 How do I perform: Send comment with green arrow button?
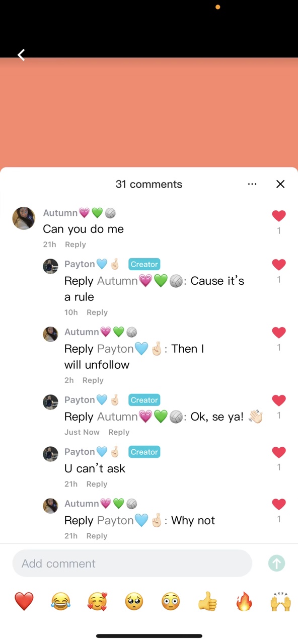point(277,563)
